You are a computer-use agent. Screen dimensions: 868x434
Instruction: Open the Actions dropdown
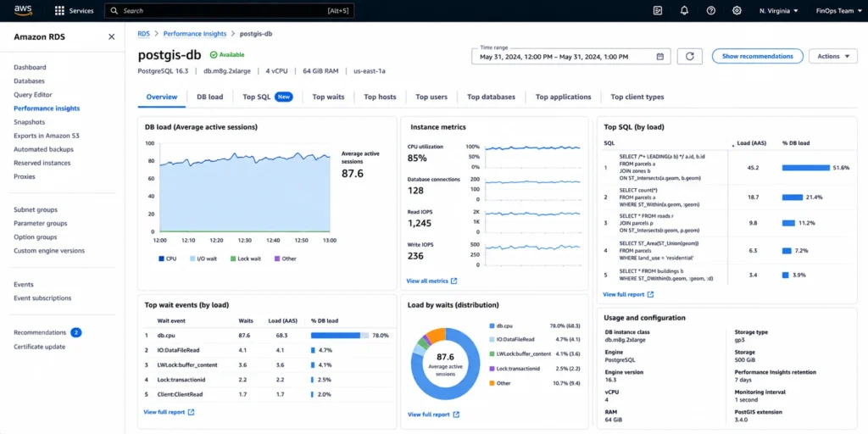[833, 57]
